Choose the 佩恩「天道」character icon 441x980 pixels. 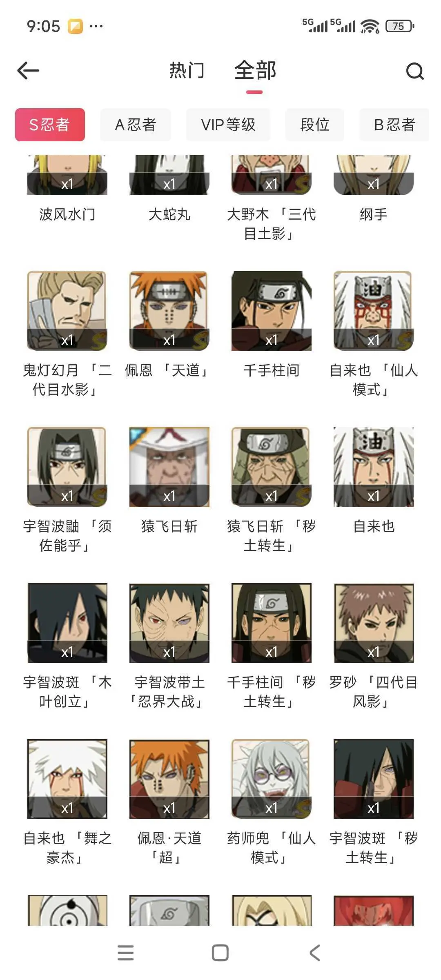(169, 311)
